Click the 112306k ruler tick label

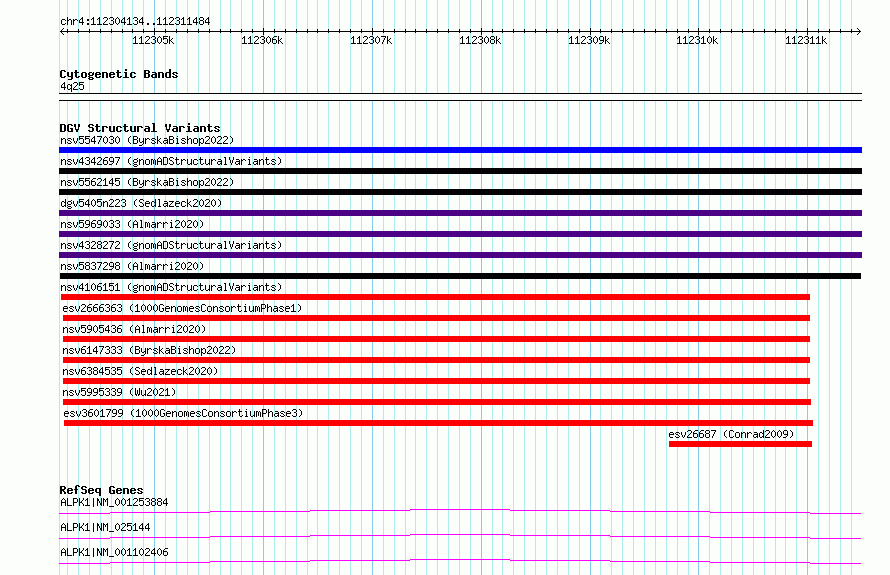[x=262, y=40]
